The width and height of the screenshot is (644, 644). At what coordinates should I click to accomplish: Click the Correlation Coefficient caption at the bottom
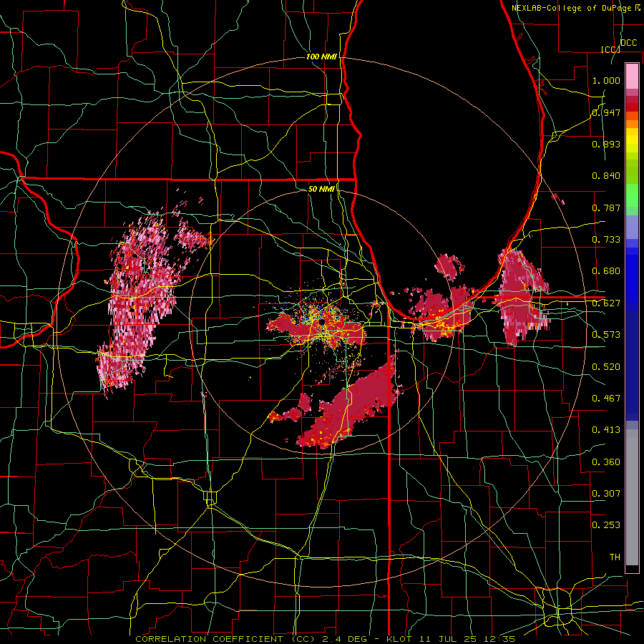click(325, 639)
